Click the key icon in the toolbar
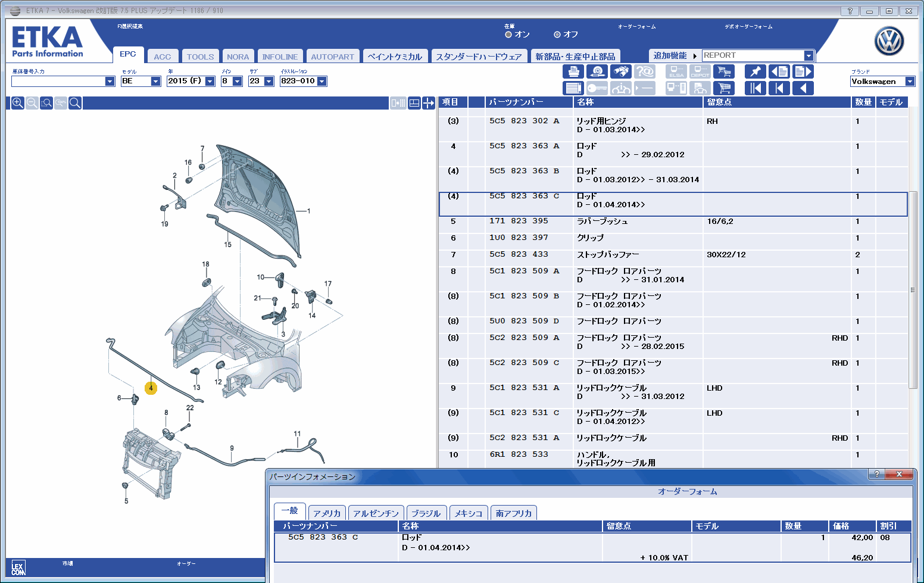This screenshot has height=583, width=924. [x=597, y=88]
